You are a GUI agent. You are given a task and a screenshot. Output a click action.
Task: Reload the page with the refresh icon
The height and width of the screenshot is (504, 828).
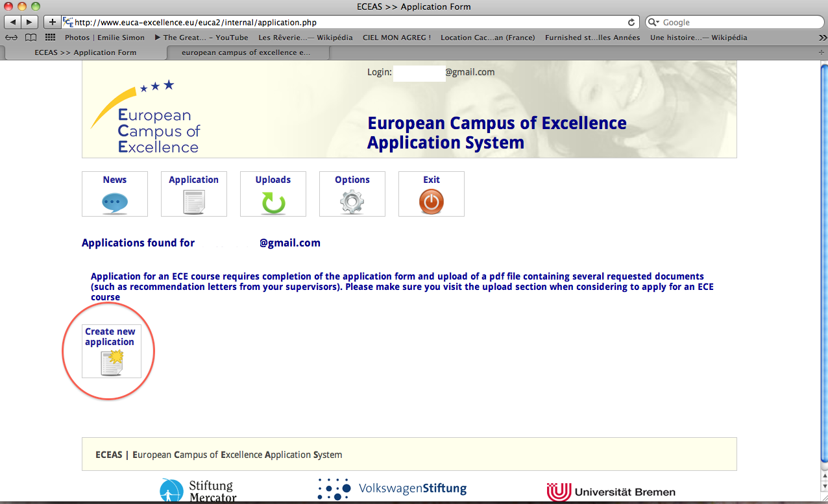(x=631, y=22)
